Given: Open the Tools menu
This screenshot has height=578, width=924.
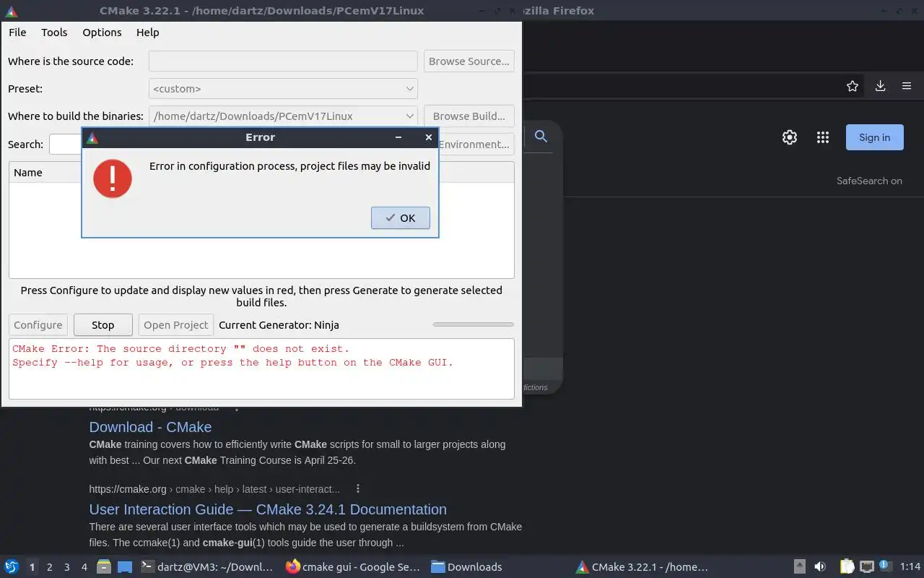Looking at the screenshot, I should click(54, 33).
